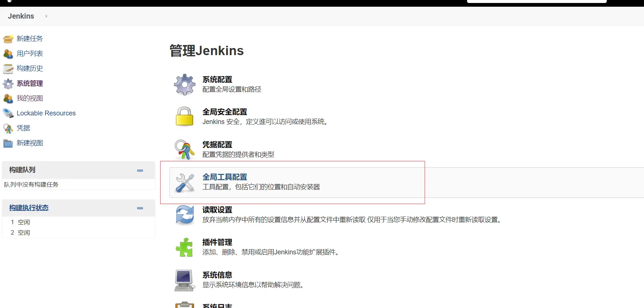Click the Lockable Resources icon
Viewport: 644px width, 308px height.
coord(8,113)
